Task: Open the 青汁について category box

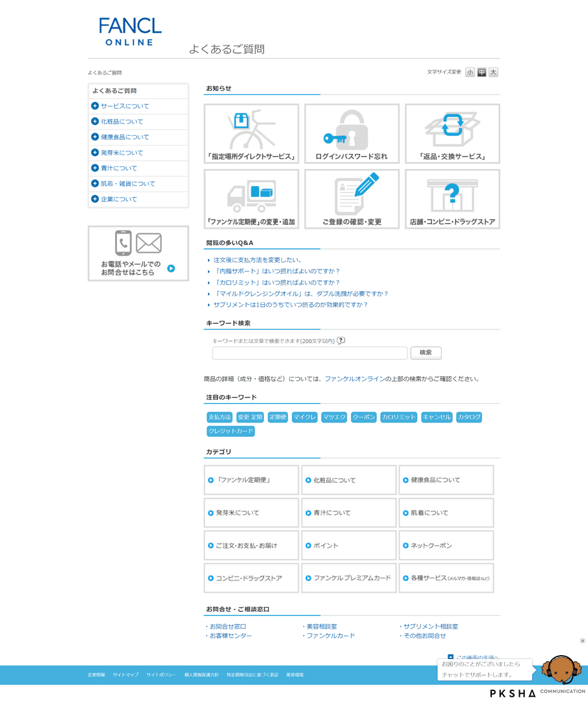Action: coord(349,513)
